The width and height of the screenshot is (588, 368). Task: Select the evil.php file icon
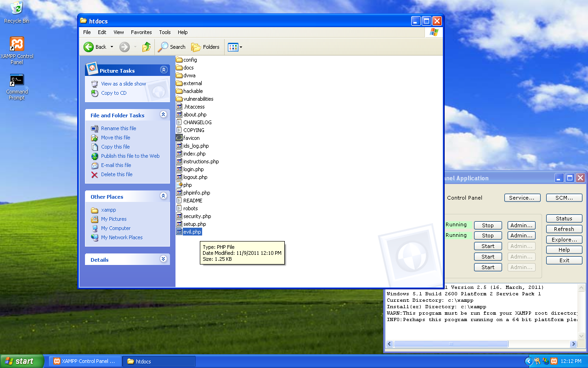coord(179,232)
